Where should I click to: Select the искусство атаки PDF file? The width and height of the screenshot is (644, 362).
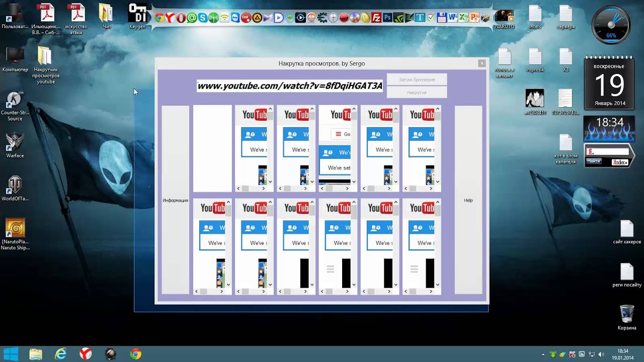click(x=76, y=19)
